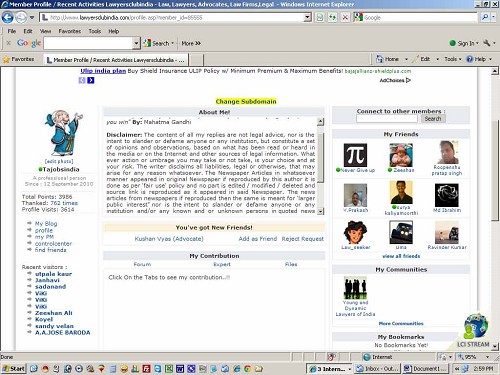Click the Add as Friend link

(258, 239)
